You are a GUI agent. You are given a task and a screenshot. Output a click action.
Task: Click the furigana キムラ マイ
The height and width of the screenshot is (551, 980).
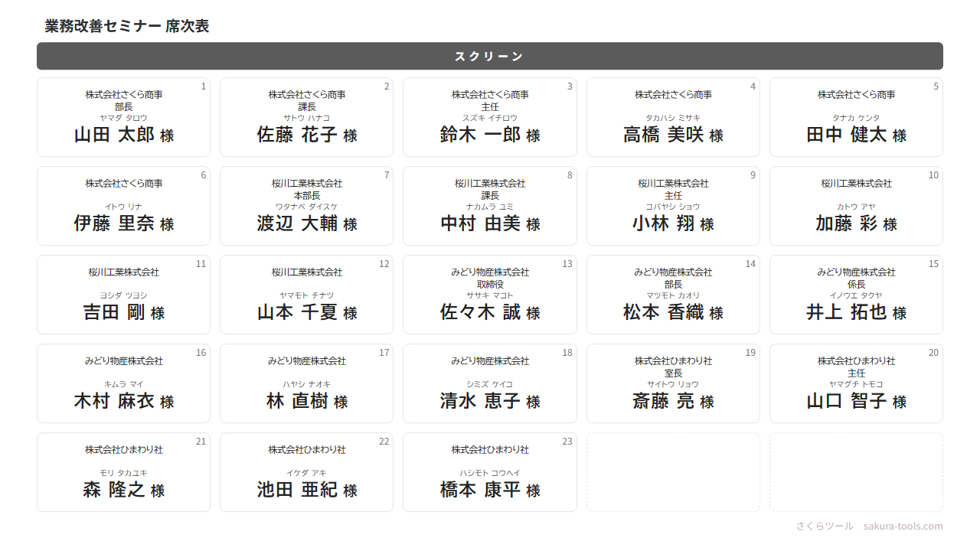tap(123, 384)
